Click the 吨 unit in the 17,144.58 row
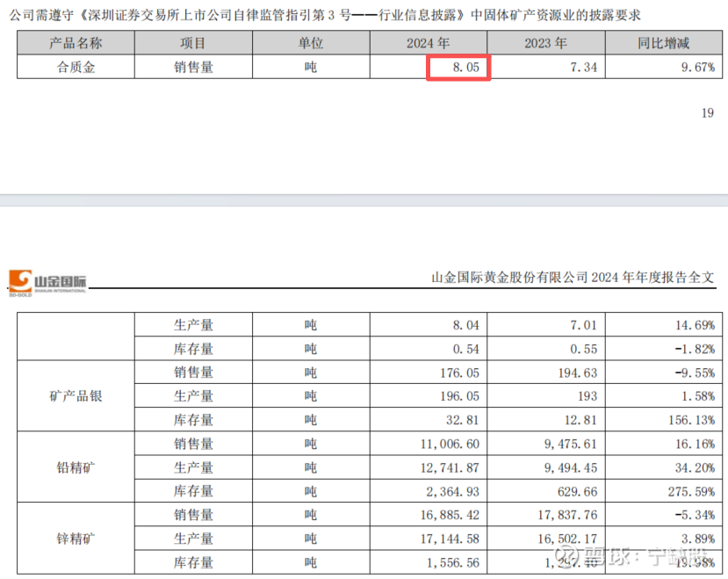 tap(311, 539)
